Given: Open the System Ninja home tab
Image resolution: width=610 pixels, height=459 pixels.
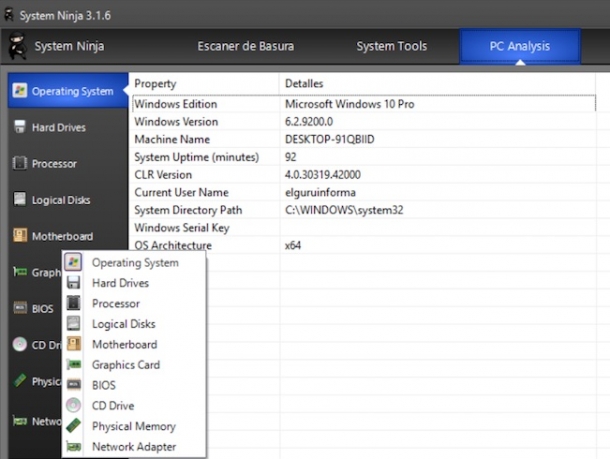Looking at the screenshot, I should tap(69, 46).
